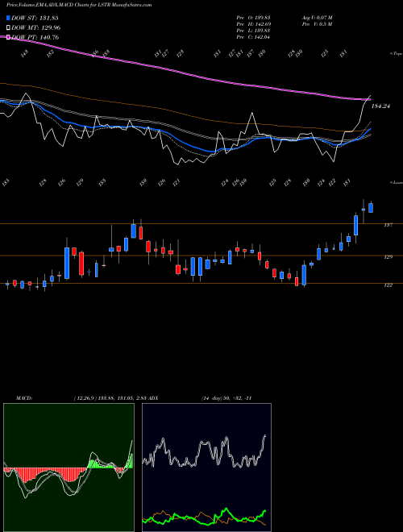The width and height of the screenshot is (403, 532).
Task: Click the last blue candlestick on the price chart
Action: (371, 208)
